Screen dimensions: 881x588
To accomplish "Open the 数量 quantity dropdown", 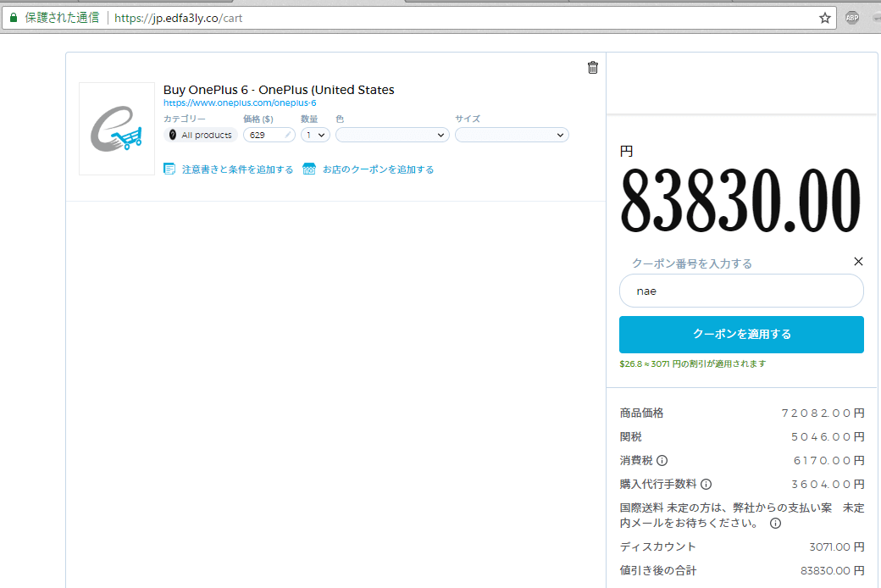I will click(x=315, y=135).
